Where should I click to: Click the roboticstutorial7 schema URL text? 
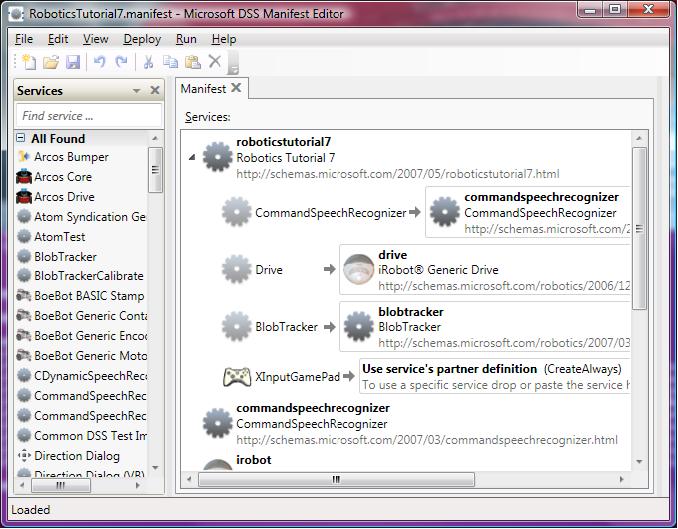pyautogui.click(x=398, y=174)
